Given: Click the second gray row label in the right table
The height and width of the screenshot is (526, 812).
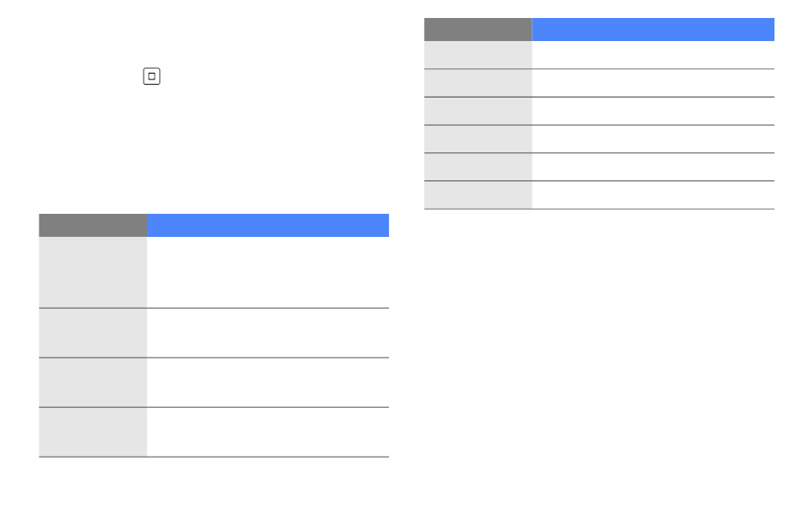Looking at the screenshot, I should point(478,83).
